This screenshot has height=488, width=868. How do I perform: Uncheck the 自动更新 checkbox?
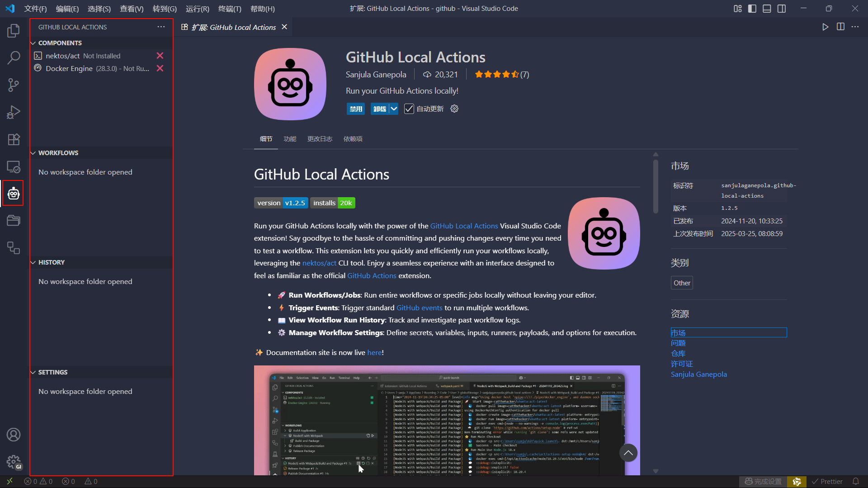[409, 109]
